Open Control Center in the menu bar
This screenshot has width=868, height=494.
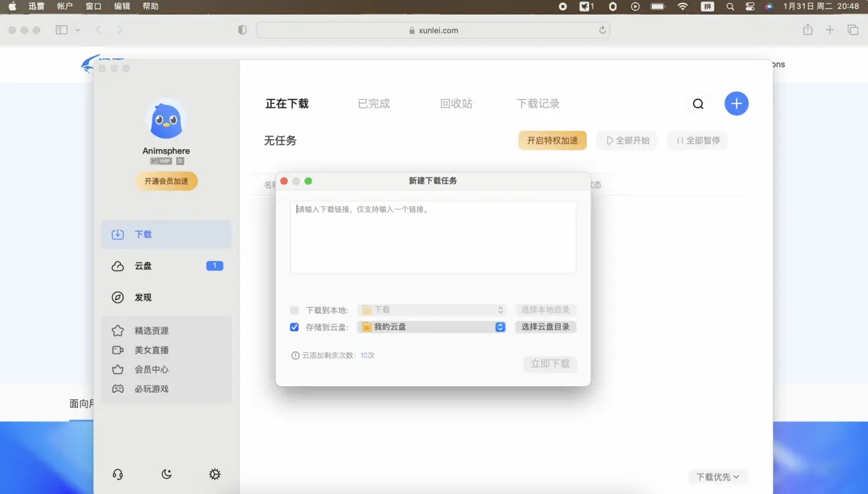tap(750, 7)
